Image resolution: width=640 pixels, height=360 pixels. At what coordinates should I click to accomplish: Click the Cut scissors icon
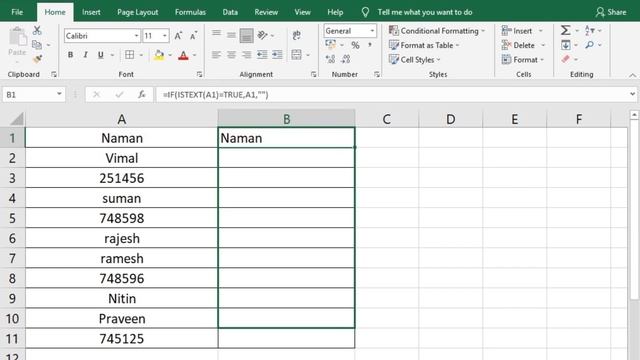(37, 30)
